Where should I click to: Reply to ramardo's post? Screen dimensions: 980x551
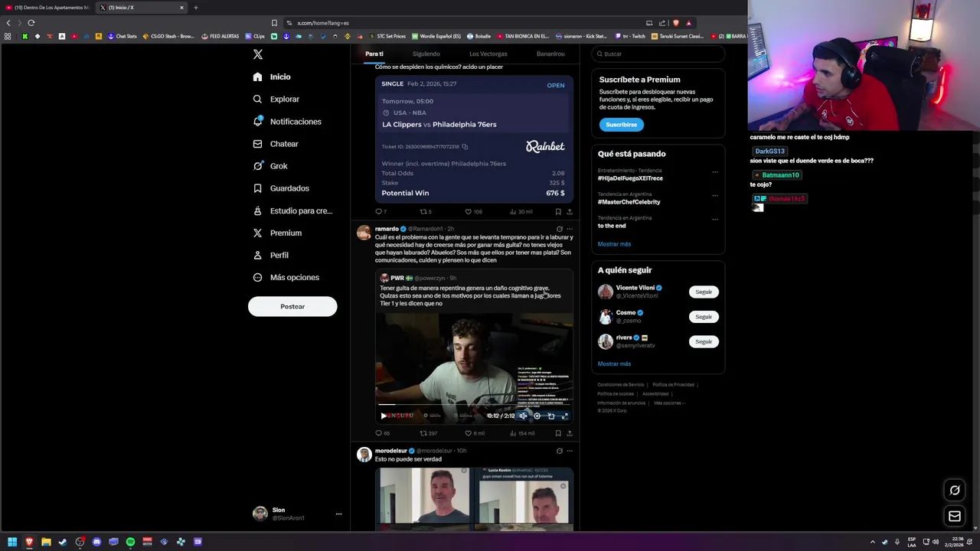click(x=378, y=433)
